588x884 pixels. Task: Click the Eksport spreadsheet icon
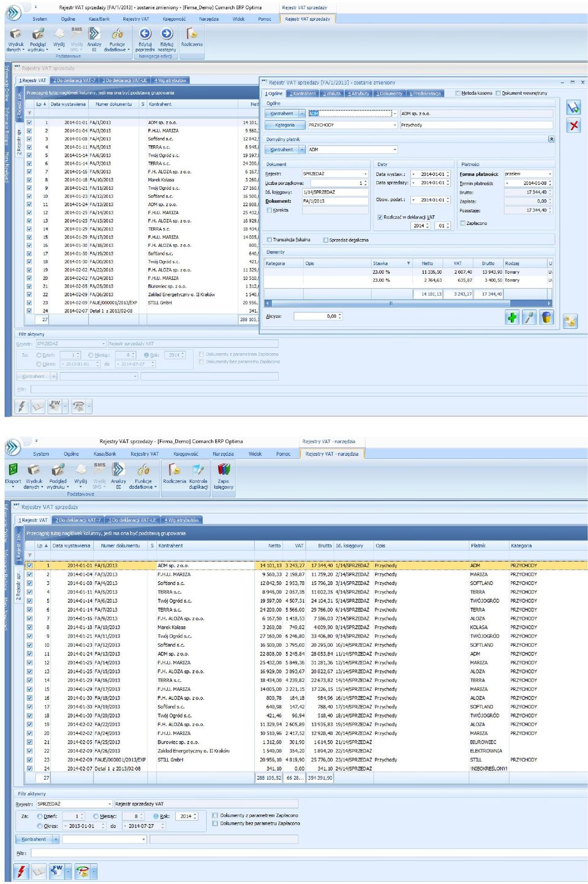(x=13, y=469)
